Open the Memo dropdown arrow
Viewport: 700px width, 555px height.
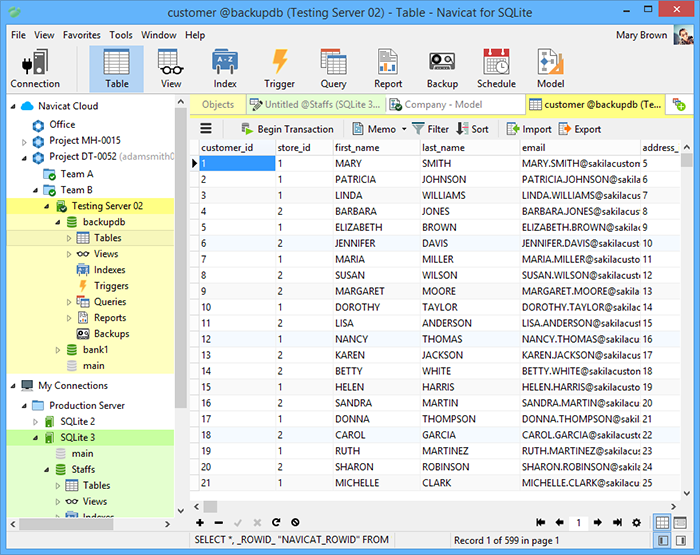[404, 129]
